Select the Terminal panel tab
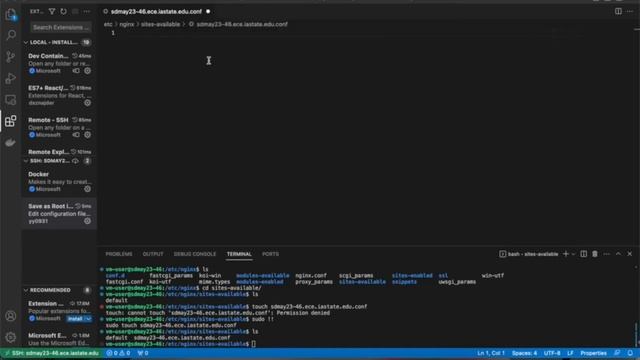 coord(239,254)
